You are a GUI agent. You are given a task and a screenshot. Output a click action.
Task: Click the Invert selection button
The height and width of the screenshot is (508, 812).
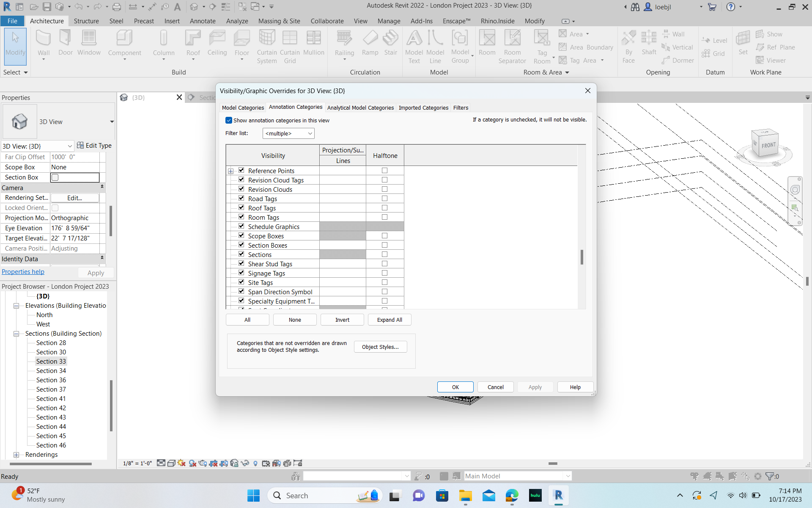342,319
